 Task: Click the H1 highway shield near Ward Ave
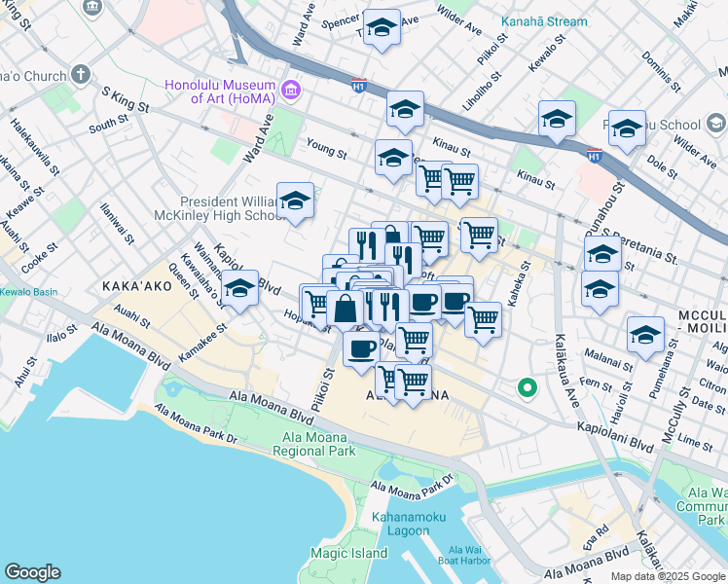359,86
